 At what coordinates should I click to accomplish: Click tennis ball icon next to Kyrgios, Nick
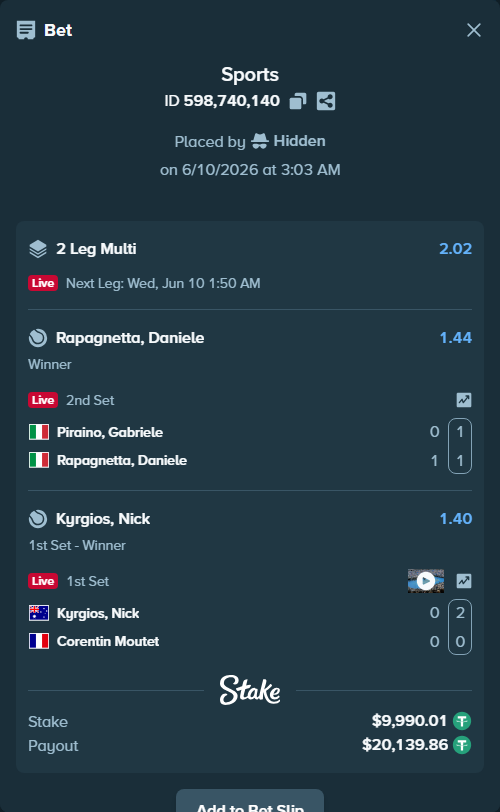[38, 519]
